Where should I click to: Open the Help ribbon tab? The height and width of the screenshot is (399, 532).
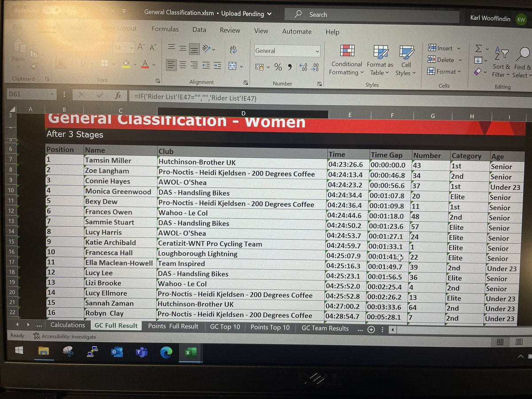coord(332,32)
